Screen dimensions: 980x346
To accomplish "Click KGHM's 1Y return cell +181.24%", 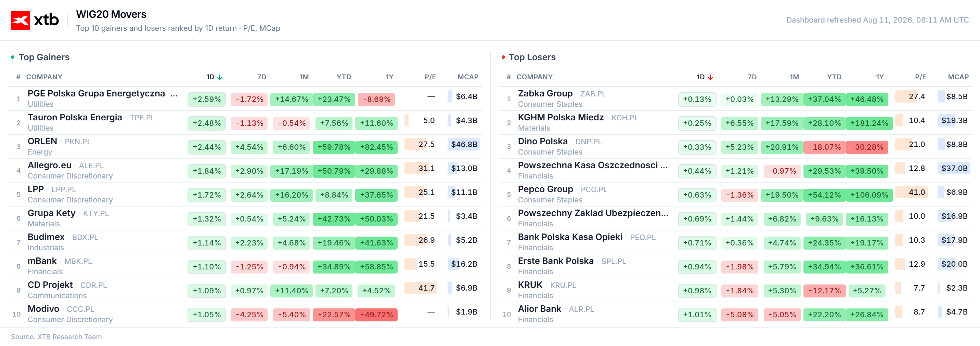I will tap(869, 123).
